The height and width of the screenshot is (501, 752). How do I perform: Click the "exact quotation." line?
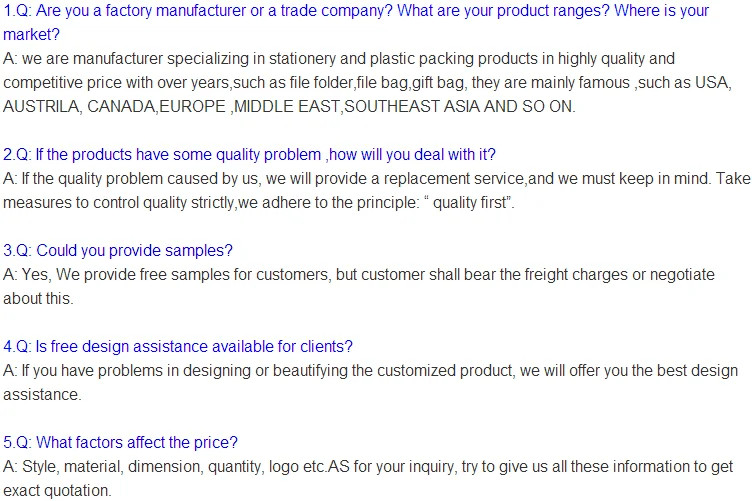(x=56, y=490)
